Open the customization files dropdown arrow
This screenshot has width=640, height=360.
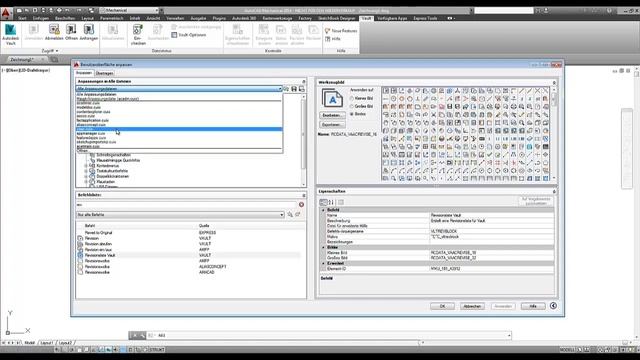(280, 89)
